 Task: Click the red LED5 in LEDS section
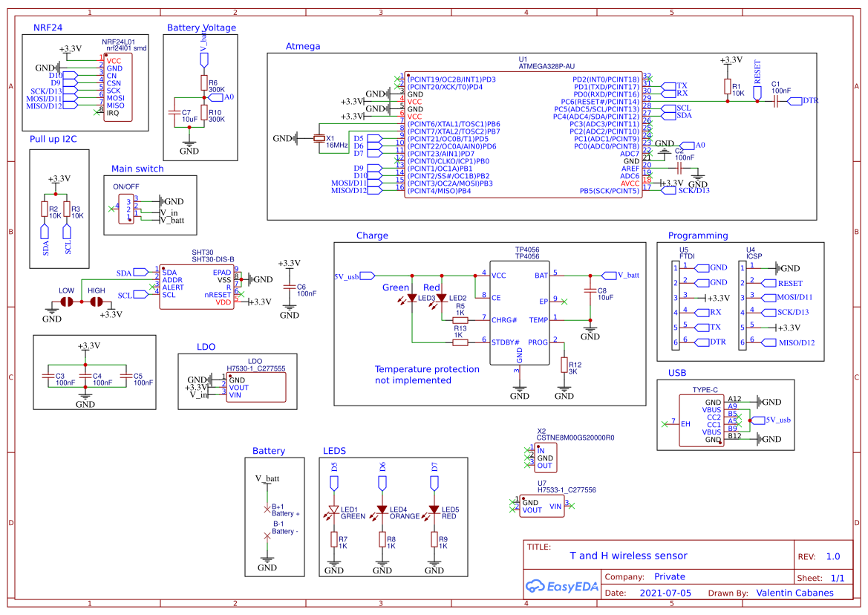pyautogui.click(x=434, y=507)
